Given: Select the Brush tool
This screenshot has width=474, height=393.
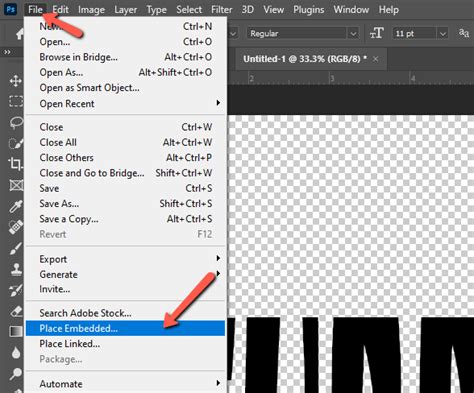Looking at the screenshot, I should pyautogui.click(x=16, y=248).
